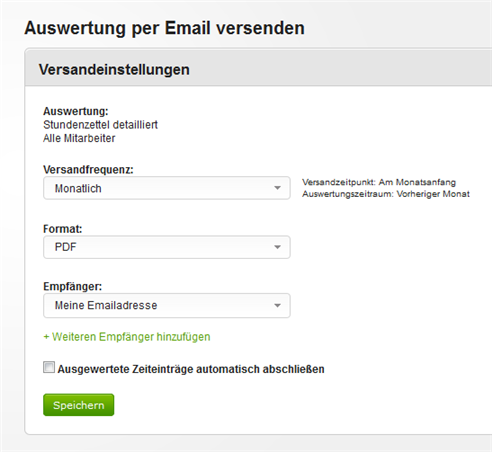Click the Alle Mitarbeiter text
Screen dimensions: 492x452
79,138
